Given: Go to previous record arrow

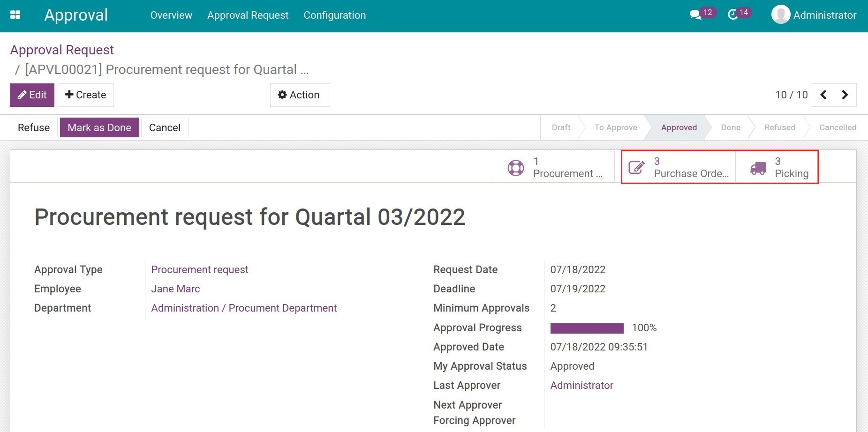Looking at the screenshot, I should (823, 95).
